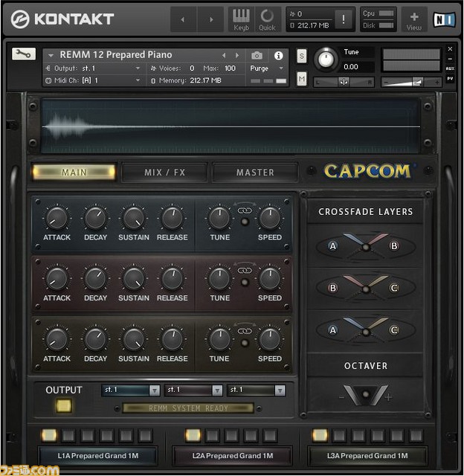Select the L1A Prepared Grand 1M sample button

click(x=97, y=456)
